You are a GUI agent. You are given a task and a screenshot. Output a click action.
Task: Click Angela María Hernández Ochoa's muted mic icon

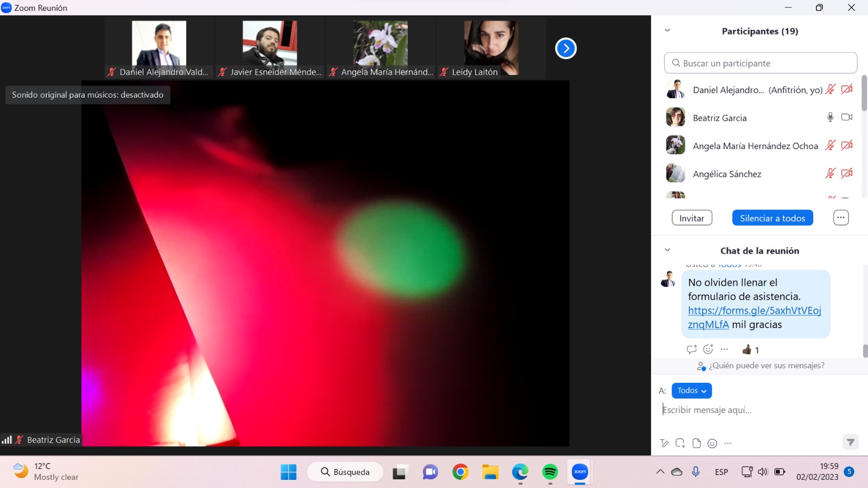click(831, 145)
